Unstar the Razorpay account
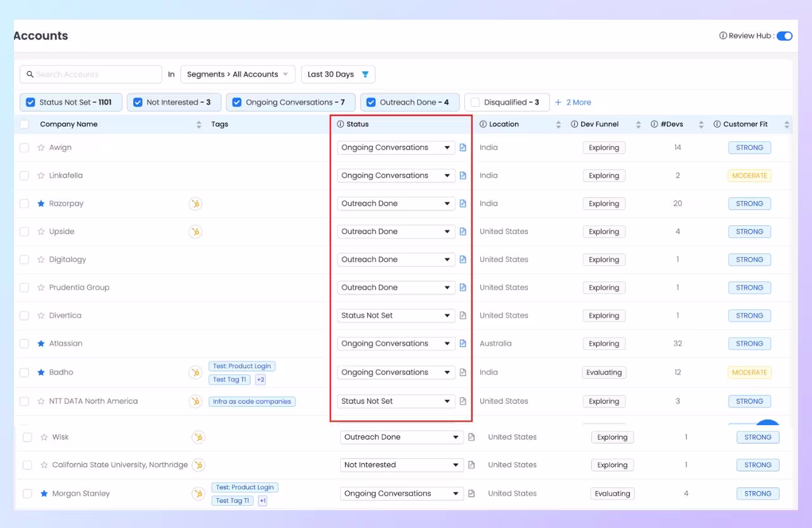 click(41, 204)
